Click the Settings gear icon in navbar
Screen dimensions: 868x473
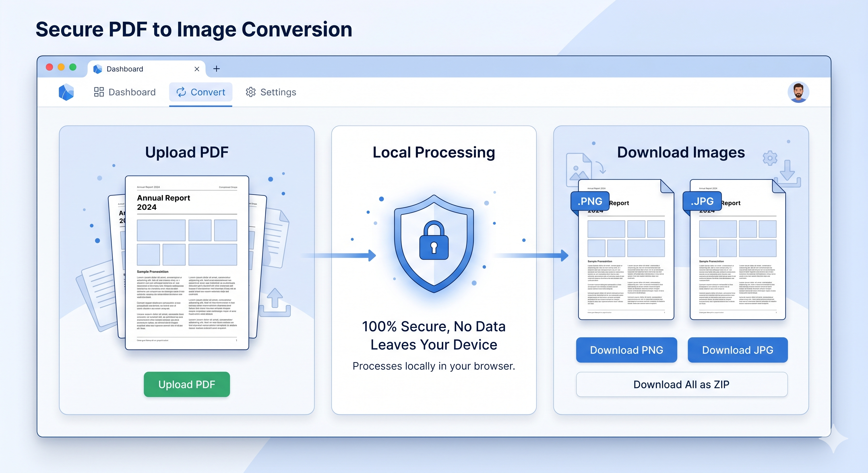(x=251, y=92)
